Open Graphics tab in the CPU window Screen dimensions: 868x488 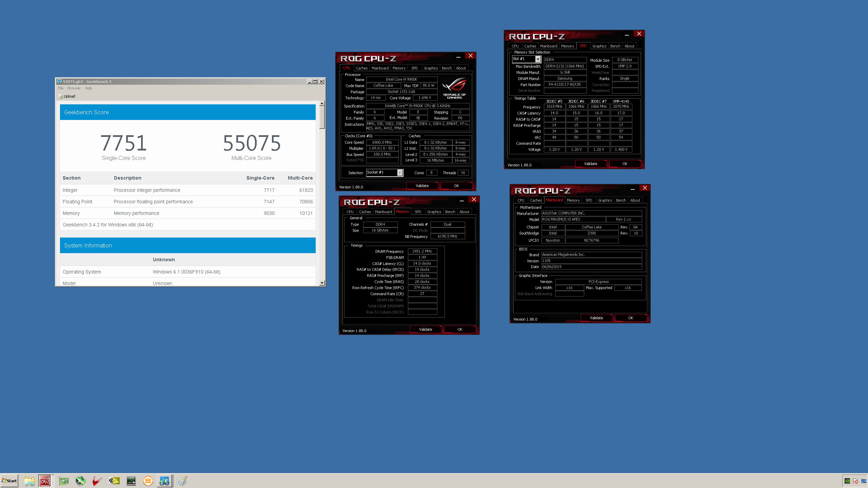click(431, 68)
